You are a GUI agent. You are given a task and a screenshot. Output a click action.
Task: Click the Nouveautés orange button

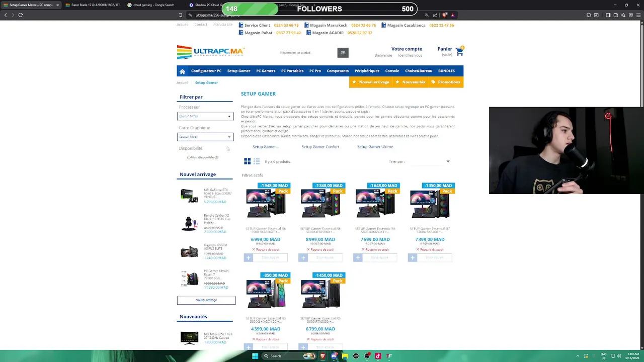pyautogui.click(x=410, y=82)
